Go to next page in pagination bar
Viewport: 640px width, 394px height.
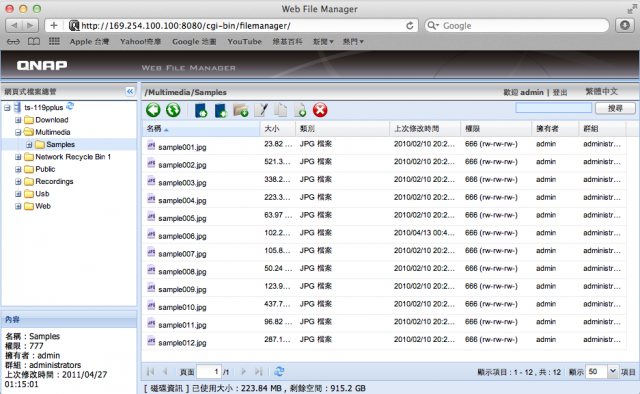tap(243, 372)
